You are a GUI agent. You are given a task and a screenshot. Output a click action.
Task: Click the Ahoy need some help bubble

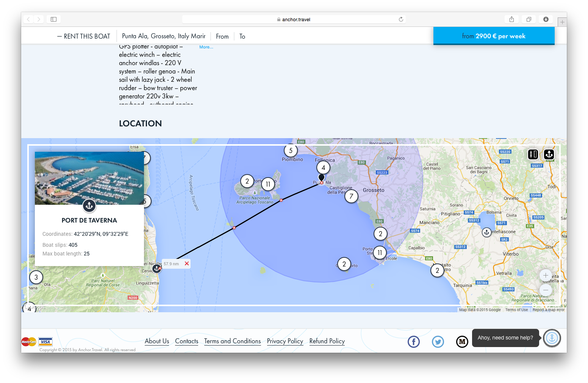pos(505,338)
